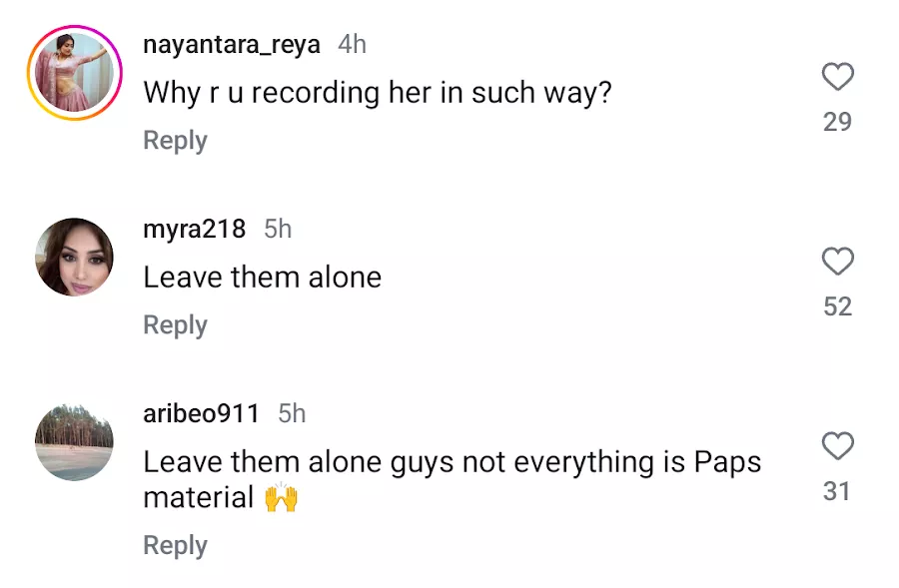View the 29 likes on nayantara_reya's comment
899x588 pixels.
(x=837, y=122)
